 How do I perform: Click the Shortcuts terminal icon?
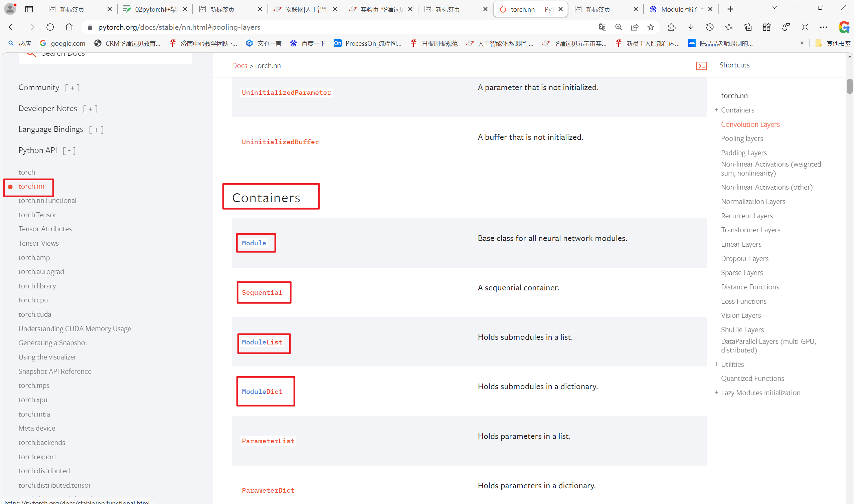click(701, 65)
